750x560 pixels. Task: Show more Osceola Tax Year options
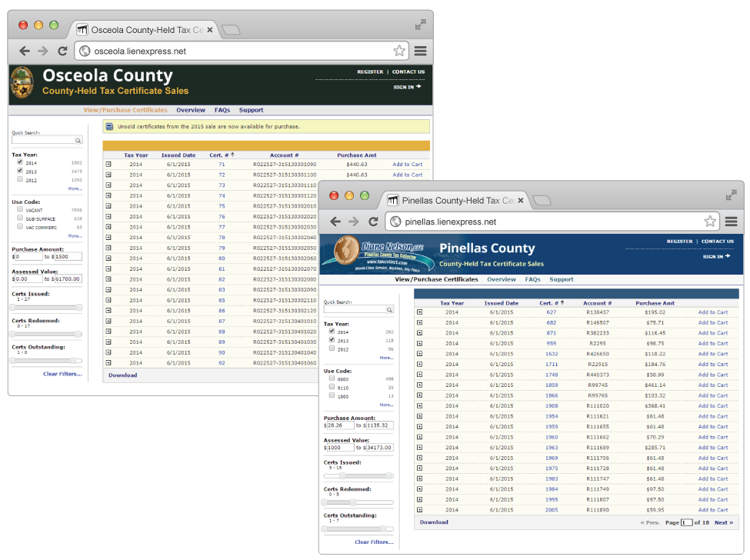(x=75, y=188)
